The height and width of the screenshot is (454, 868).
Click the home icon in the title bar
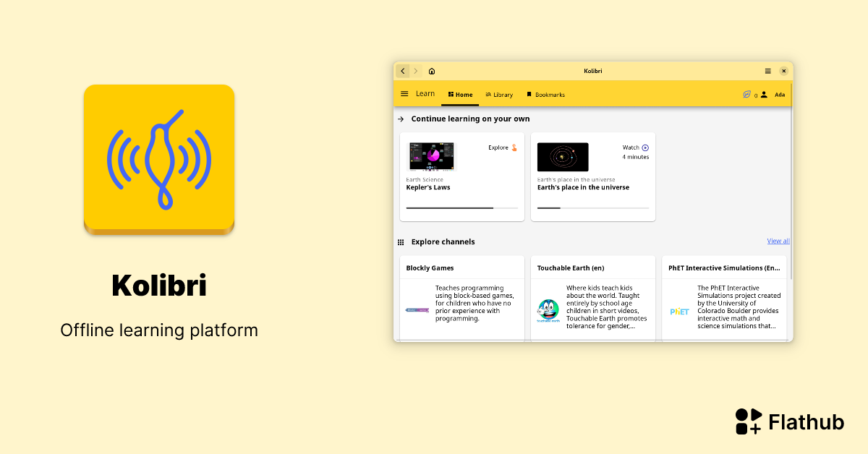431,71
